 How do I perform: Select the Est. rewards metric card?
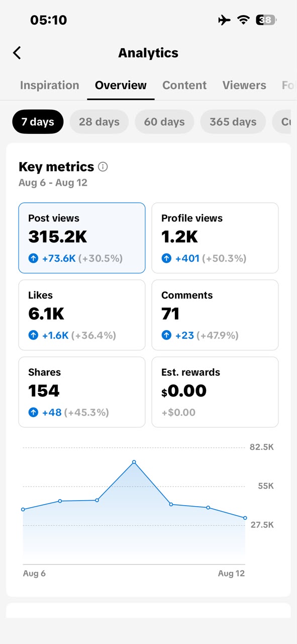coord(215,392)
